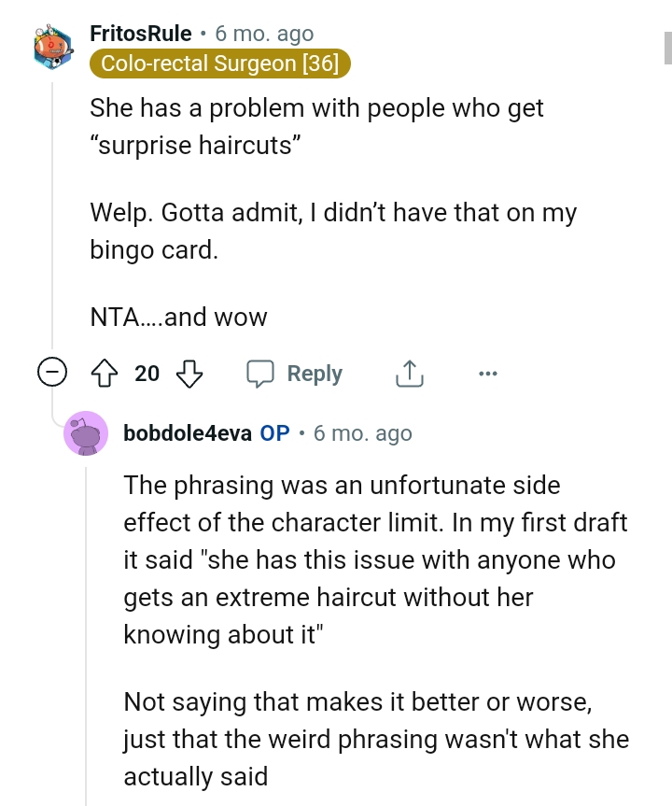
Task: Open the bobdole4eva username link
Action: pyautogui.click(x=186, y=433)
